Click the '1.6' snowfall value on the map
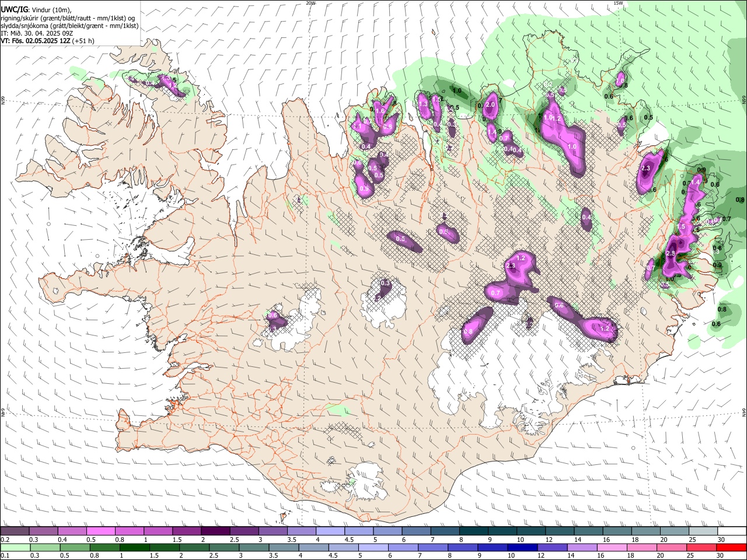The height and width of the screenshot is (560, 747). 379,111
